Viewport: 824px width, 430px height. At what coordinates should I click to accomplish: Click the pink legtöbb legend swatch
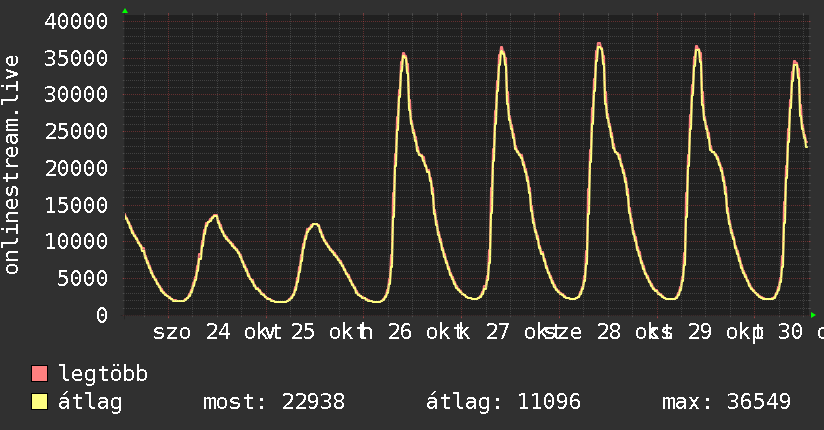coord(39,374)
